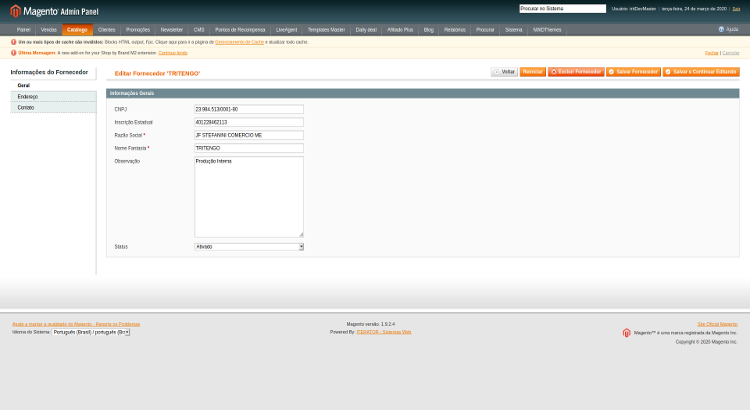Click the Excluir Fornecedor button

pyautogui.click(x=576, y=72)
